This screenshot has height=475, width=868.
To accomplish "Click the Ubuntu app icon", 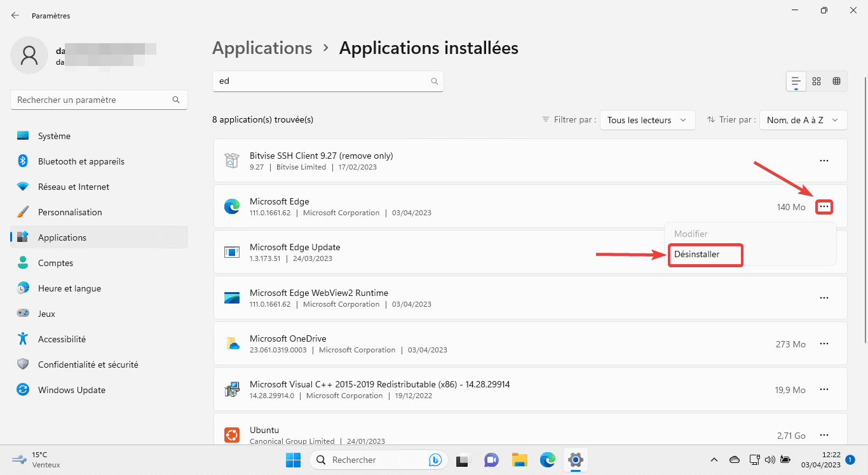I will (232, 435).
